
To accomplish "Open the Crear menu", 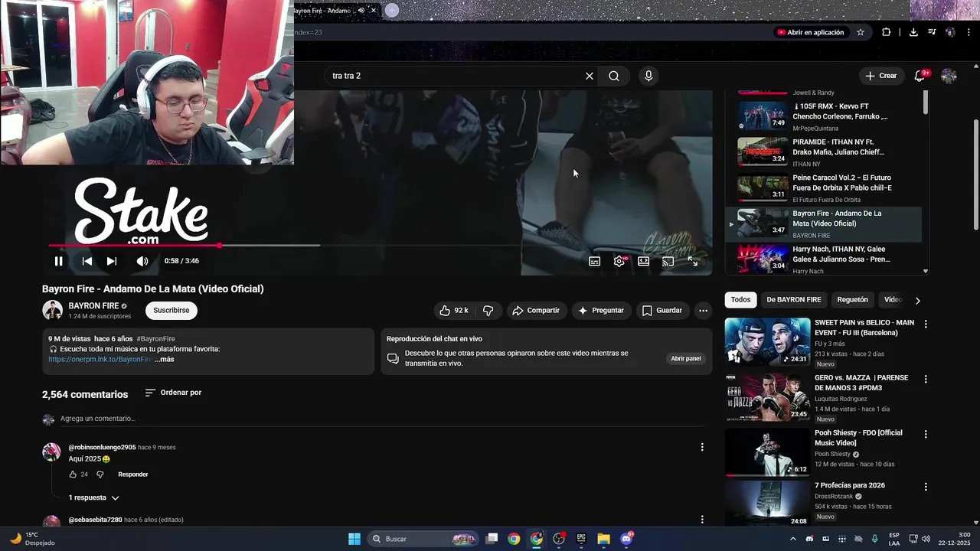I will (880, 76).
